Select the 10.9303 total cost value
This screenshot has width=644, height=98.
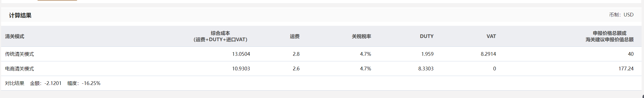(241, 69)
